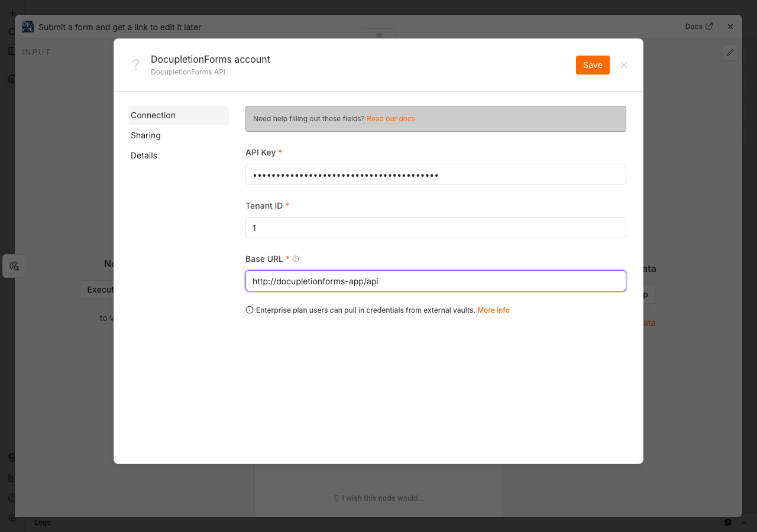Click into the Tenant ID field
The width and height of the screenshot is (757, 532).
pos(436,228)
